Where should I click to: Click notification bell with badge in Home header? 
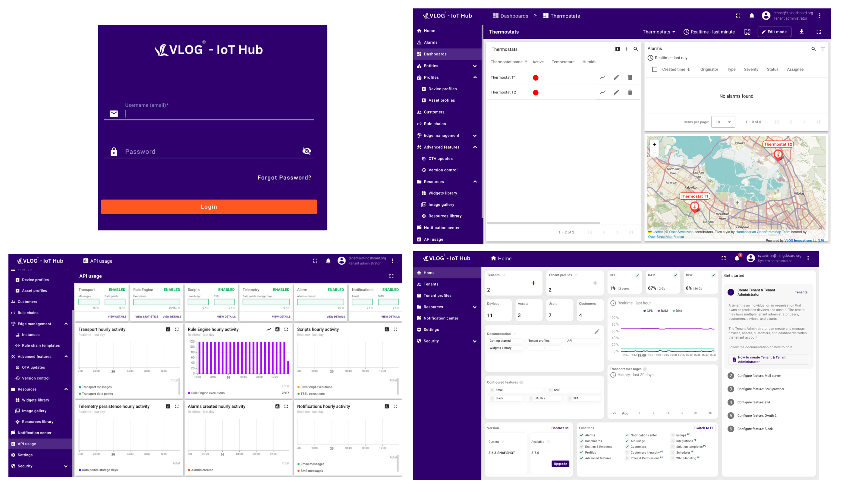pos(737,258)
